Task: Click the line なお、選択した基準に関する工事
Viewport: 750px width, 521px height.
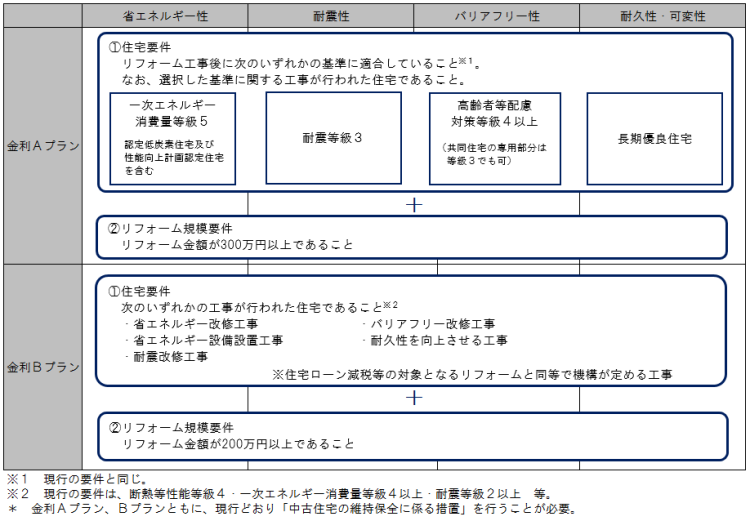Action: click(x=294, y=79)
